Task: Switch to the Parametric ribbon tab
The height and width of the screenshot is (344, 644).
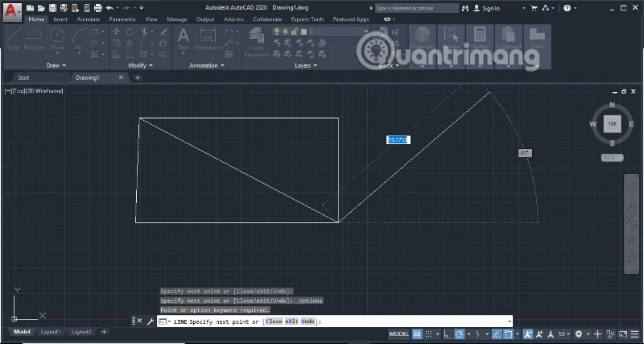Action: (x=122, y=19)
